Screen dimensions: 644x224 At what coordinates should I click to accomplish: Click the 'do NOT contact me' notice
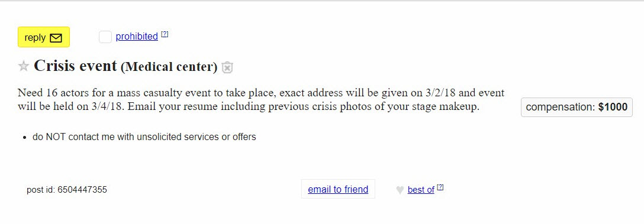144,137
